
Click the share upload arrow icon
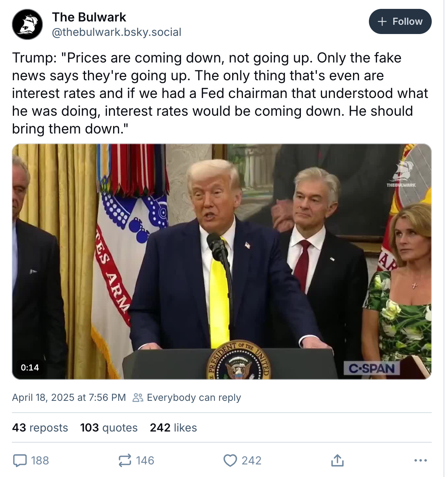[337, 460]
